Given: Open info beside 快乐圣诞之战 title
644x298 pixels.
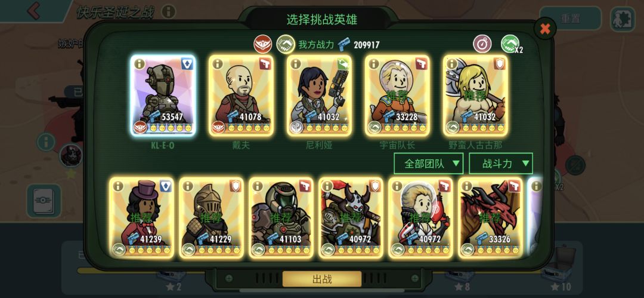Looking at the screenshot, I should 168,11.
